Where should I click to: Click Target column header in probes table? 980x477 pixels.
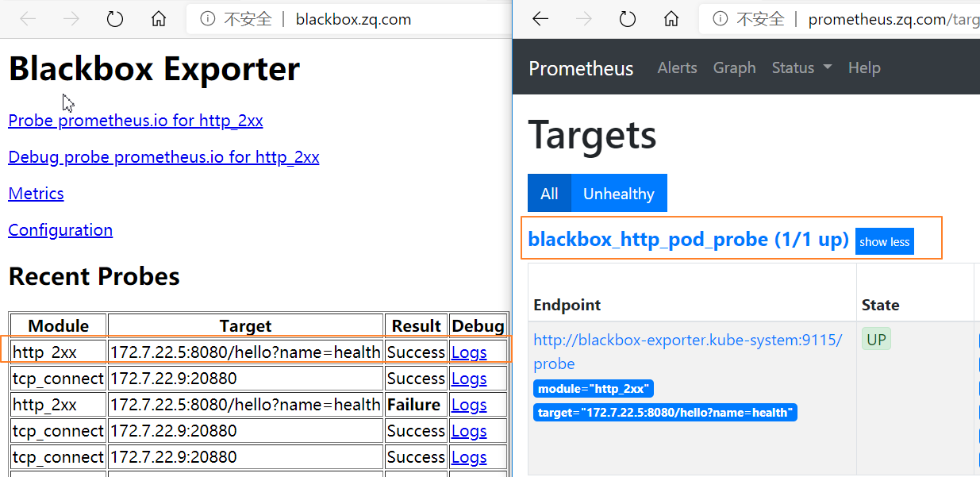click(246, 325)
